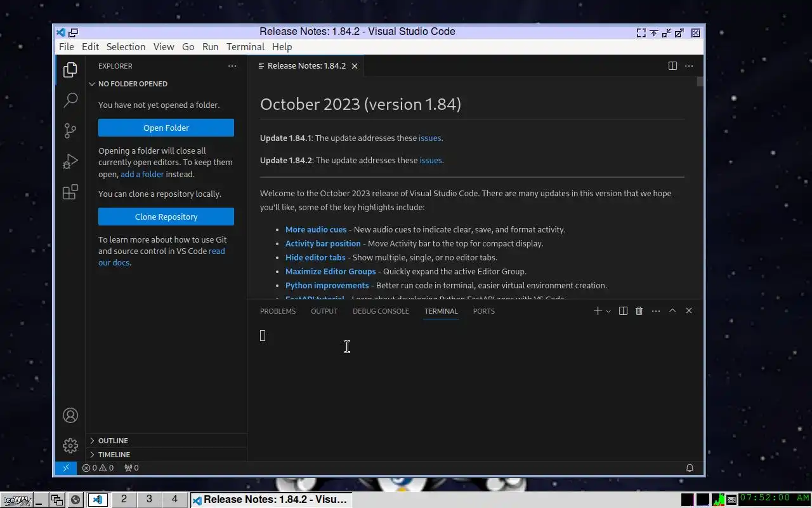Screen dimensions: 812x508
Task: Split the terminal
Action: click(x=623, y=311)
